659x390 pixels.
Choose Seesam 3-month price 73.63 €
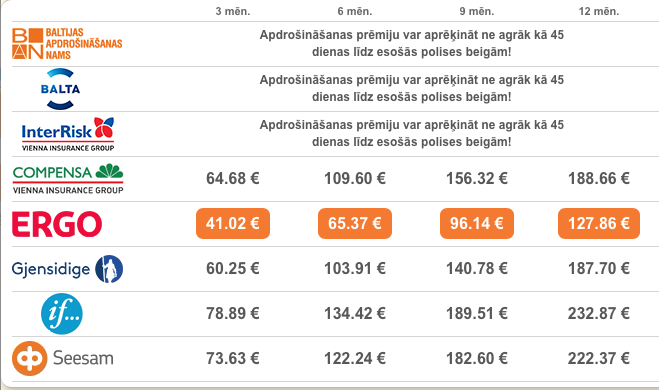[x=233, y=358]
